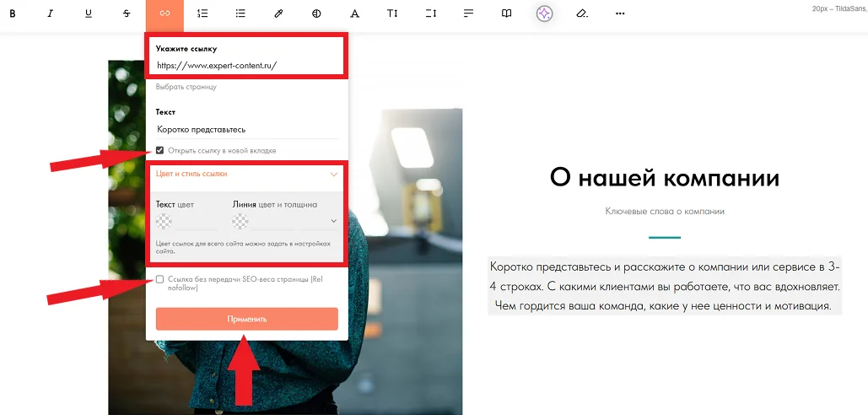Viewport: 868px width, 420px height.
Task: Click the active link toolbar button
Action: click(x=164, y=13)
